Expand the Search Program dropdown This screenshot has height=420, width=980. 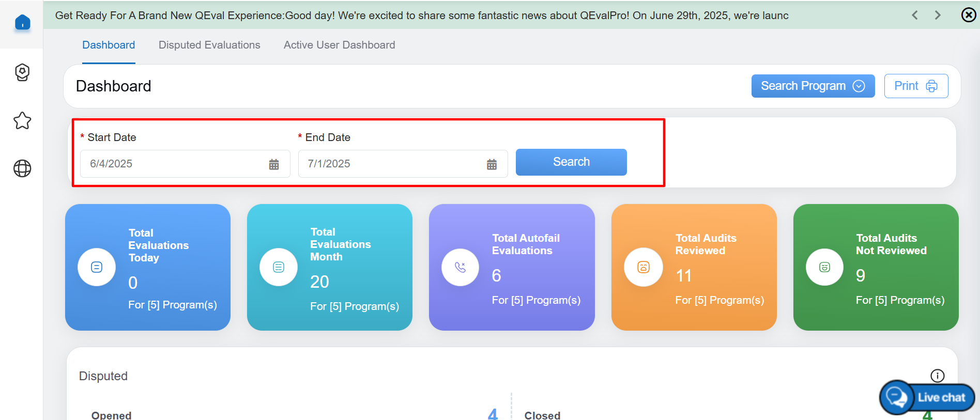813,86
